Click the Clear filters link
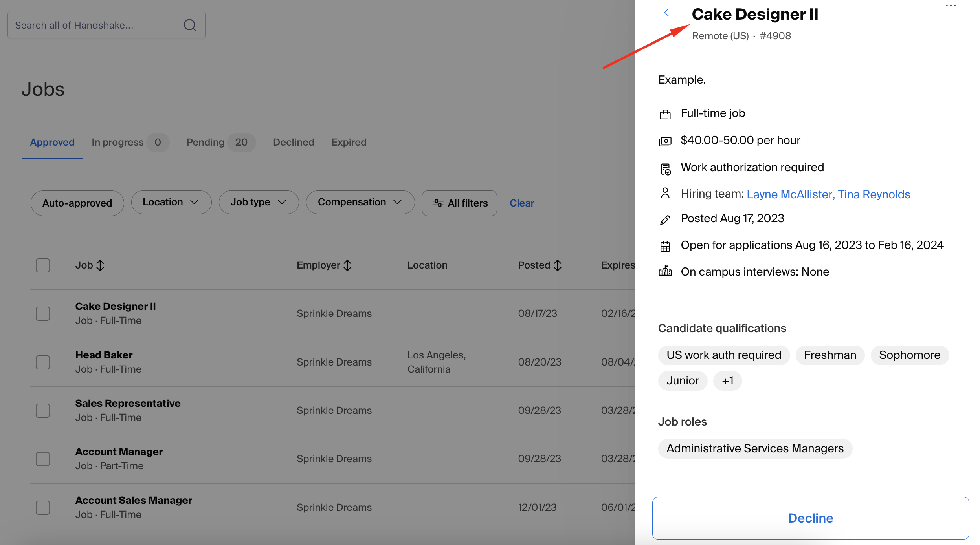Image resolution: width=980 pixels, height=545 pixels. click(522, 203)
